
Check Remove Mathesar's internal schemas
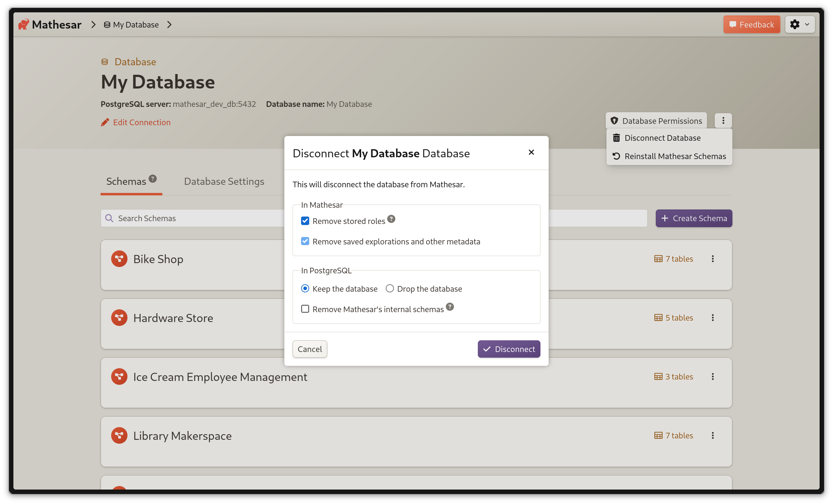(305, 309)
